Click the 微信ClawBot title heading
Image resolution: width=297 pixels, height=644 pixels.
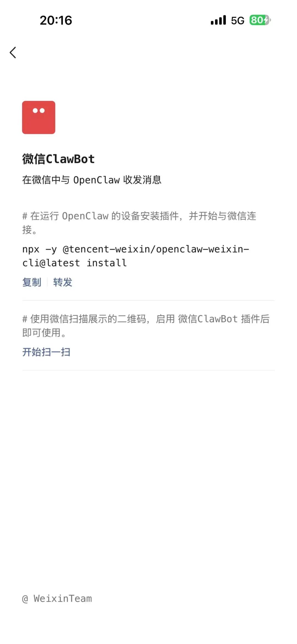tap(58, 159)
